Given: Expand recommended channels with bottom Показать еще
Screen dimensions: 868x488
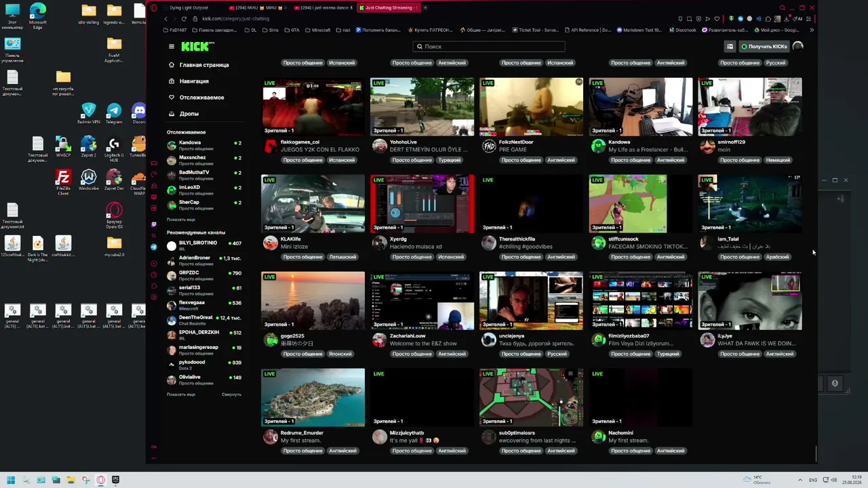Looking at the screenshot, I should (181, 394).
